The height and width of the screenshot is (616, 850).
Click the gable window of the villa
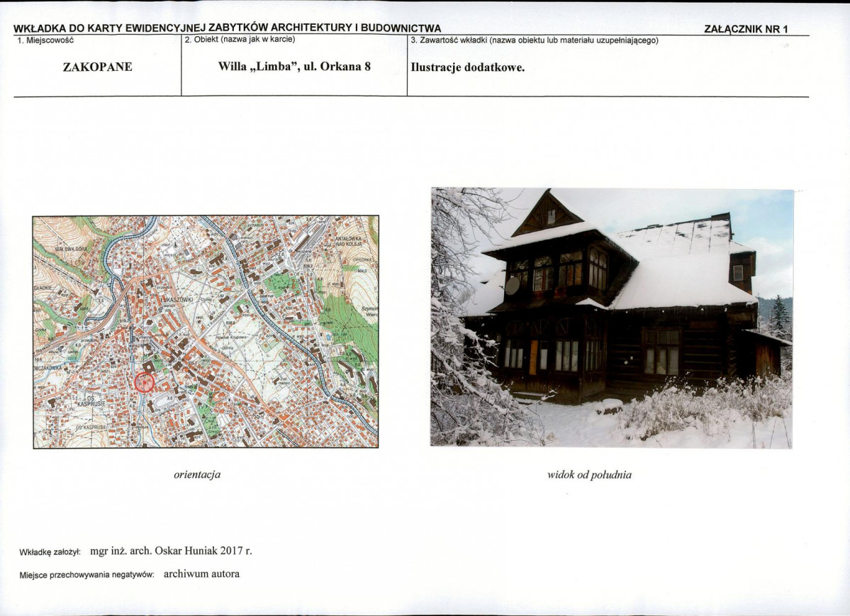point(552,215)
